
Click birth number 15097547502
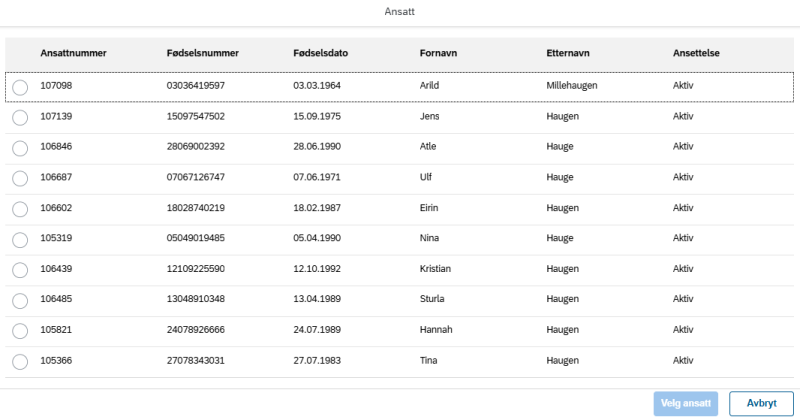[x=195, y=116]
